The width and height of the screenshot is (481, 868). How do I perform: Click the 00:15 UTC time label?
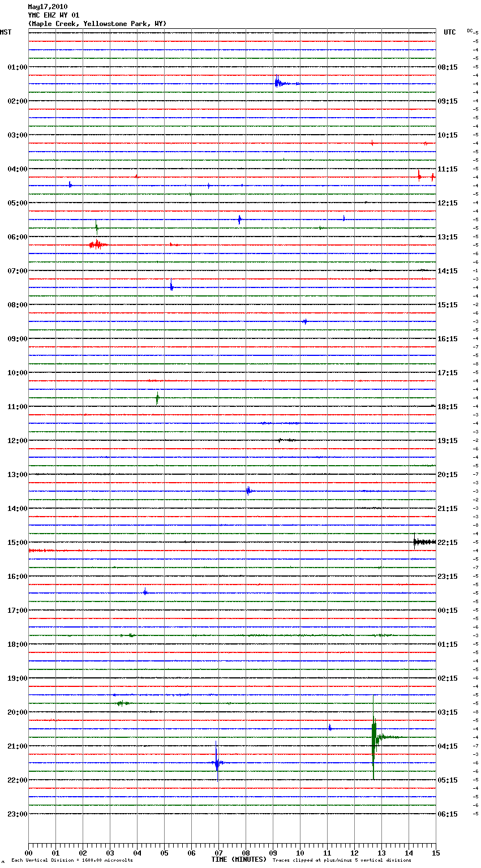tap(448, 610)
